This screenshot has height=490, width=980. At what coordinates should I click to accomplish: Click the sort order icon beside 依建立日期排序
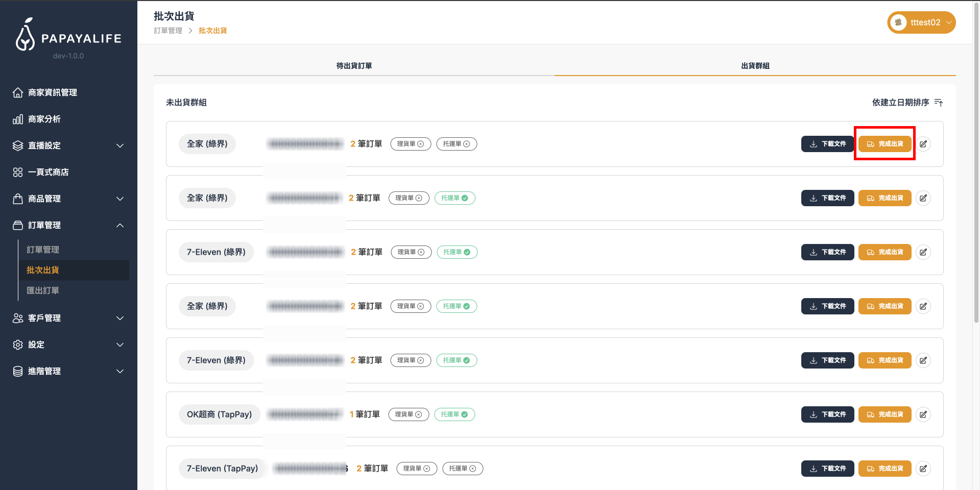click(x=938, y=103)
